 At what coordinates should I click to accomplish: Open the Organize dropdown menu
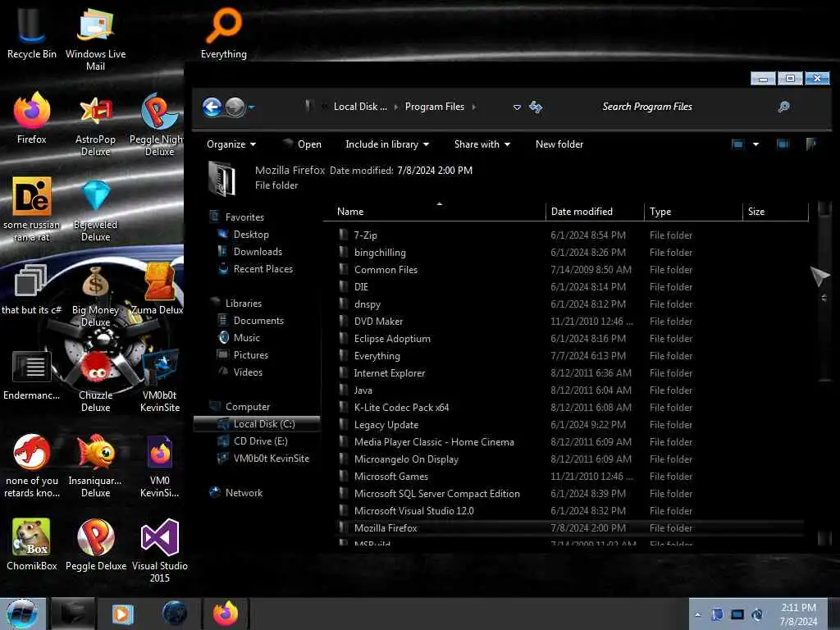[x=231, y=144]
